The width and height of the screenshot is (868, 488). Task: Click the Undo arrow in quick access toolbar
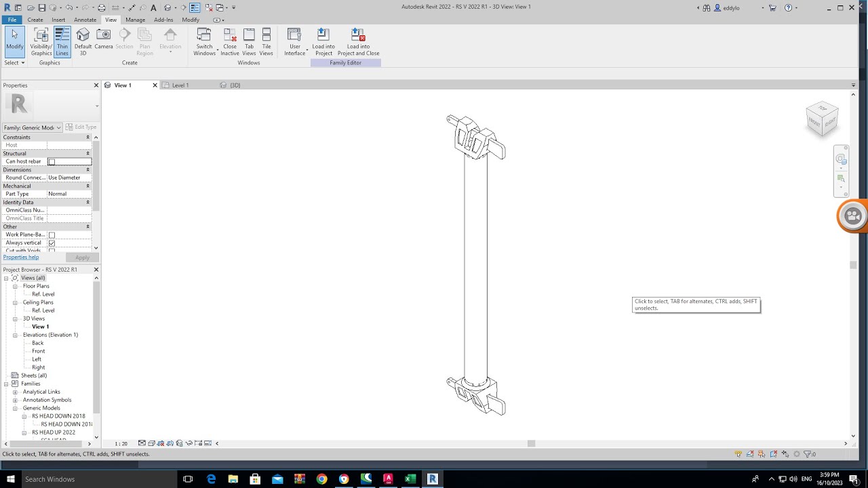[x=69, y=7]
